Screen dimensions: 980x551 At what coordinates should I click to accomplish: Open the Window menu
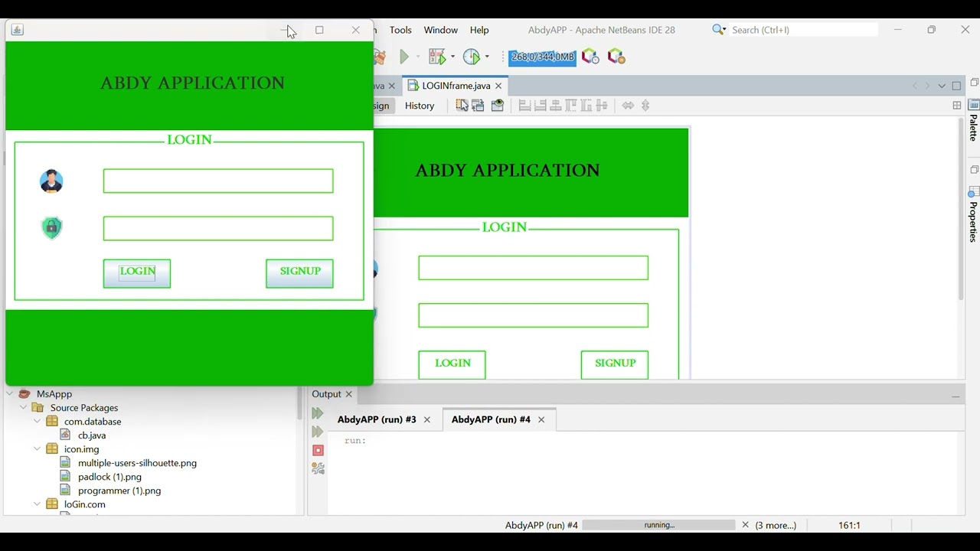tap(441, 30)
